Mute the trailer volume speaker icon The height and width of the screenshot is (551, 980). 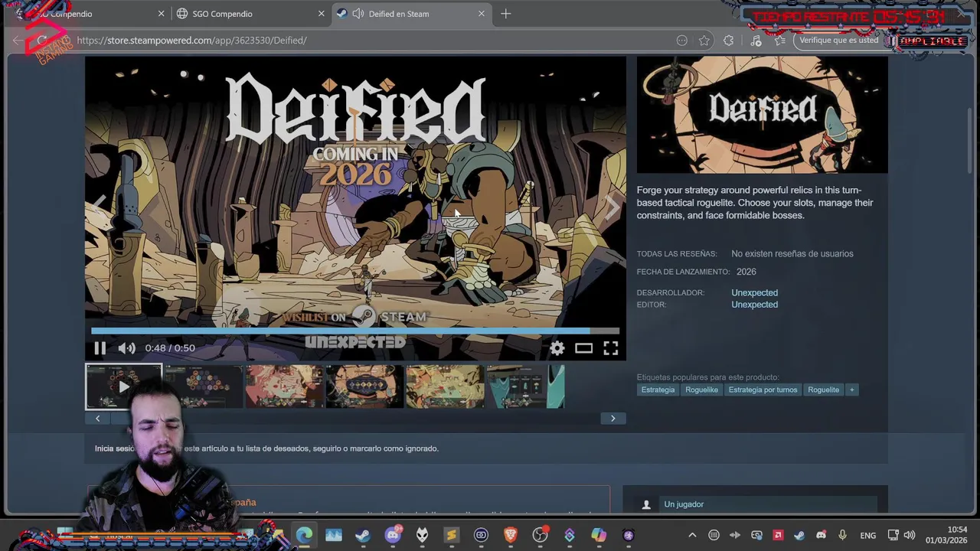tap(127, 348)
